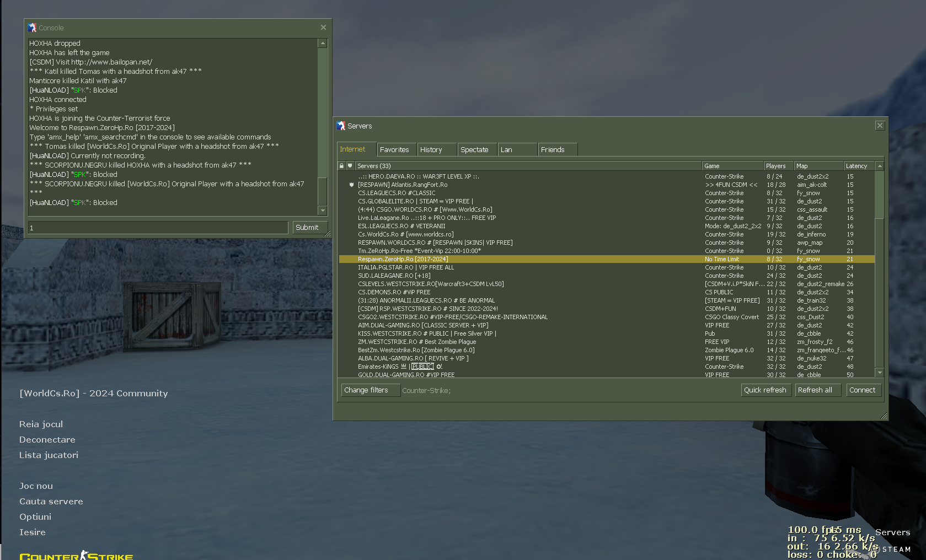Select ITALIA.PGLSTAR.RO VIP FREE ALL server

point(607,267)
